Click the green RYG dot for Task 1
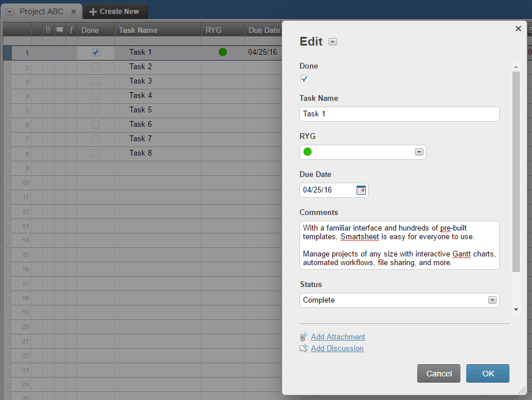 (x=223, y=52)
